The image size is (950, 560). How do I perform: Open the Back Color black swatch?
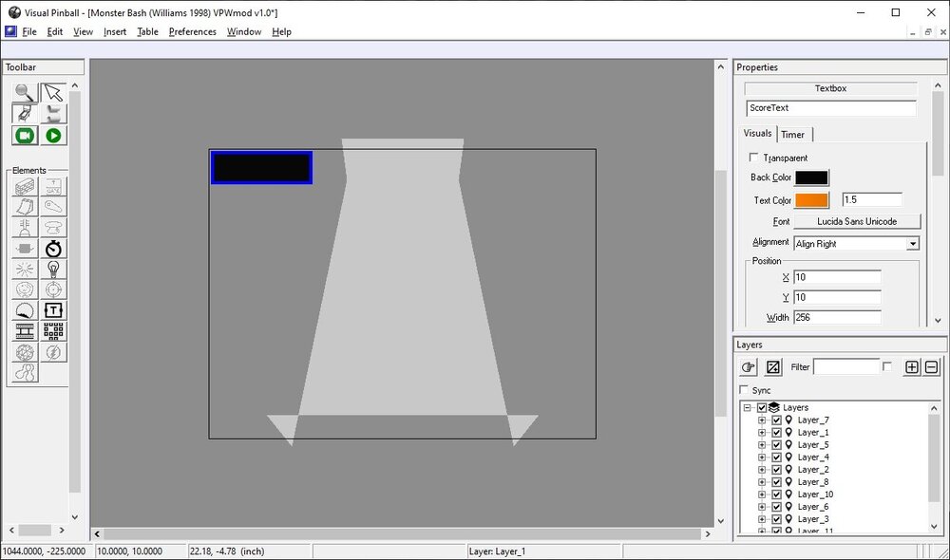(x=811, y=177)
